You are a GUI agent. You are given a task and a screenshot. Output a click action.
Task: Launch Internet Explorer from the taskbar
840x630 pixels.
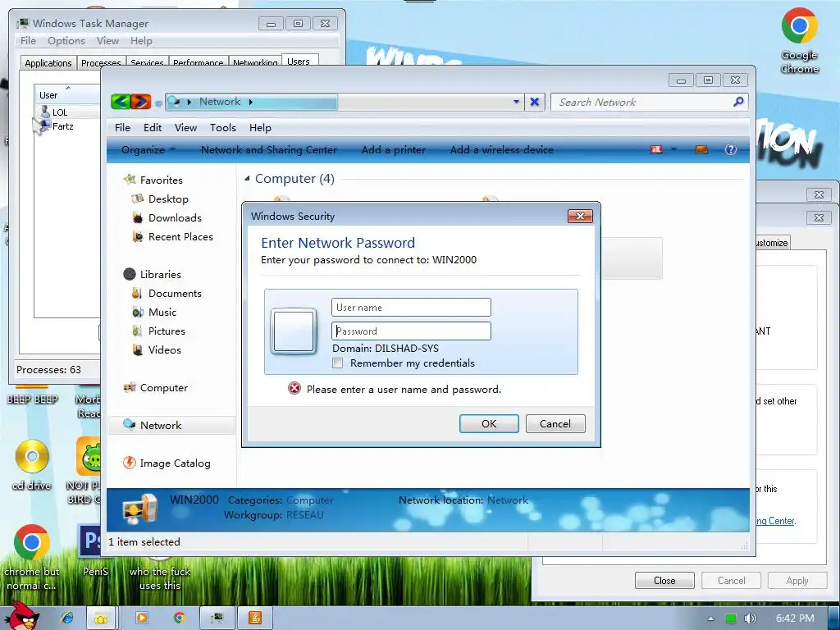(67, 618)
